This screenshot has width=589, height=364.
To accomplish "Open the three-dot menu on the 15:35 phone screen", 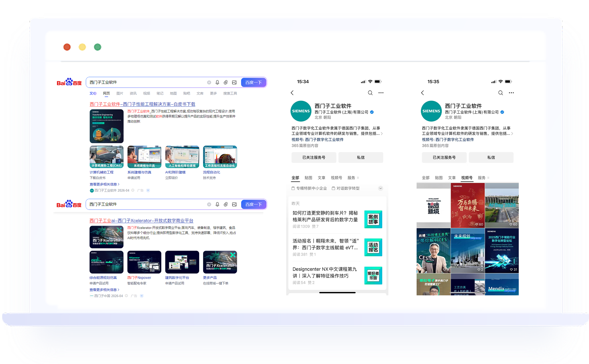I will tap(511, 93).
